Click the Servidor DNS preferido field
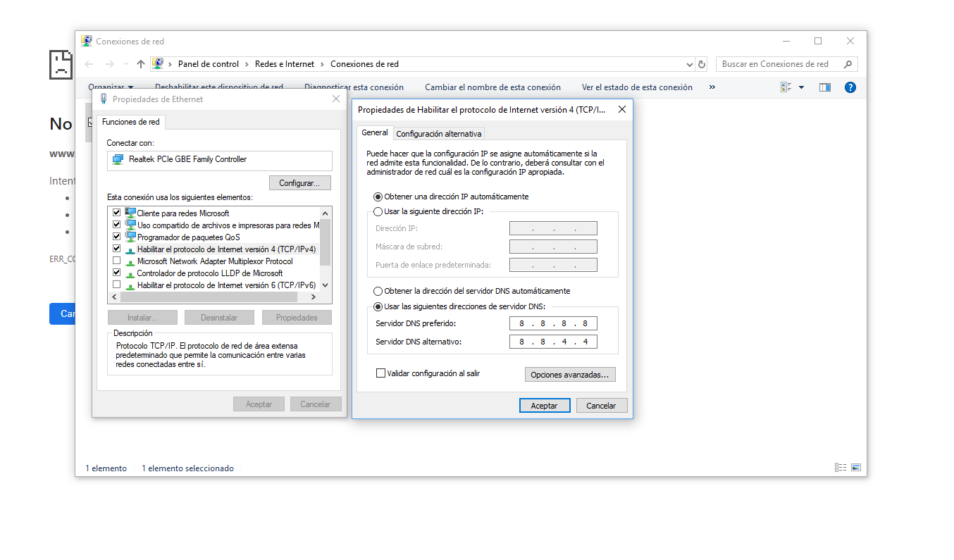This screenshot has height=560, width=954. 553,323
